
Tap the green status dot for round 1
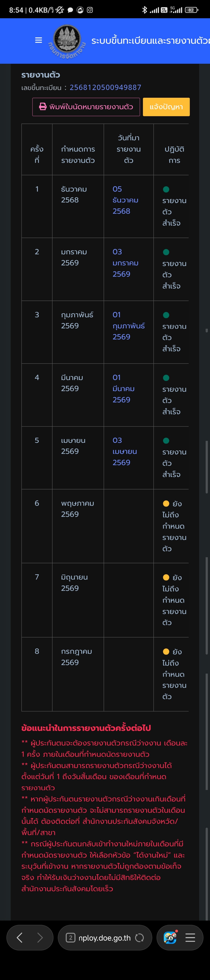(166, 190)
